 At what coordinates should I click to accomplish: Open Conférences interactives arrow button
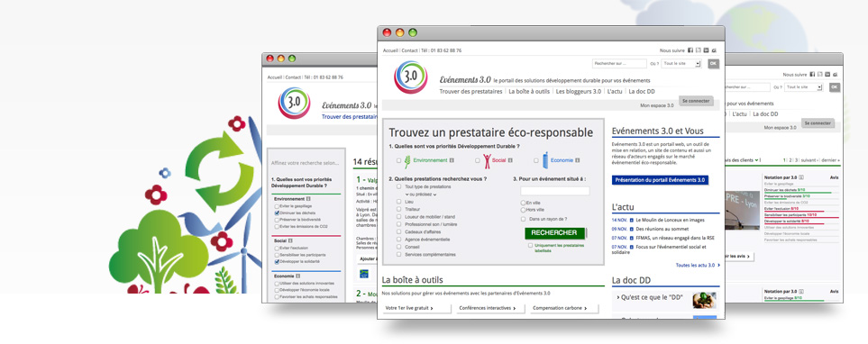(490, 308)
